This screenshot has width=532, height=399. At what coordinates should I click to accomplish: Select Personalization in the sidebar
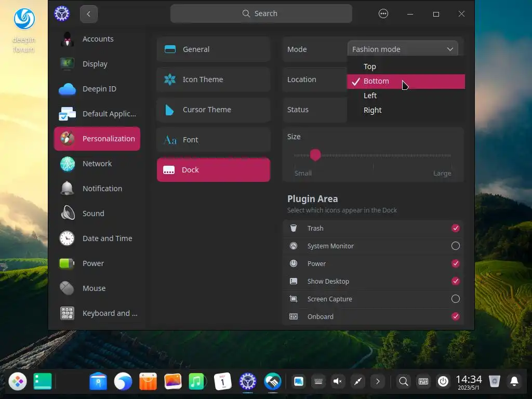(x=97, y=138)
